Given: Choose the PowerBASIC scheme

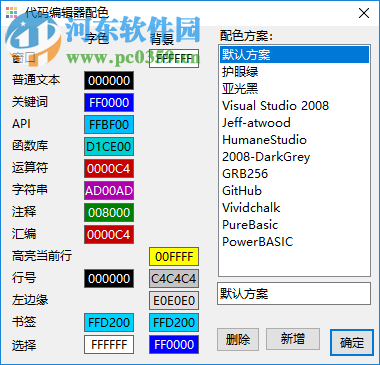Looking at the screenshot, I should pos(294,241).
